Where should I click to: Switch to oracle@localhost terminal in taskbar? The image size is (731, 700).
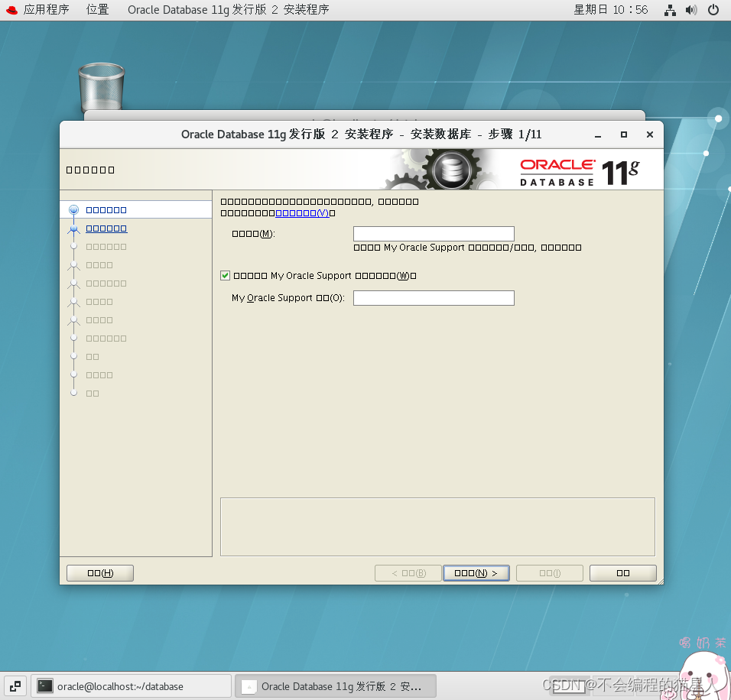(x=132, y=686)
